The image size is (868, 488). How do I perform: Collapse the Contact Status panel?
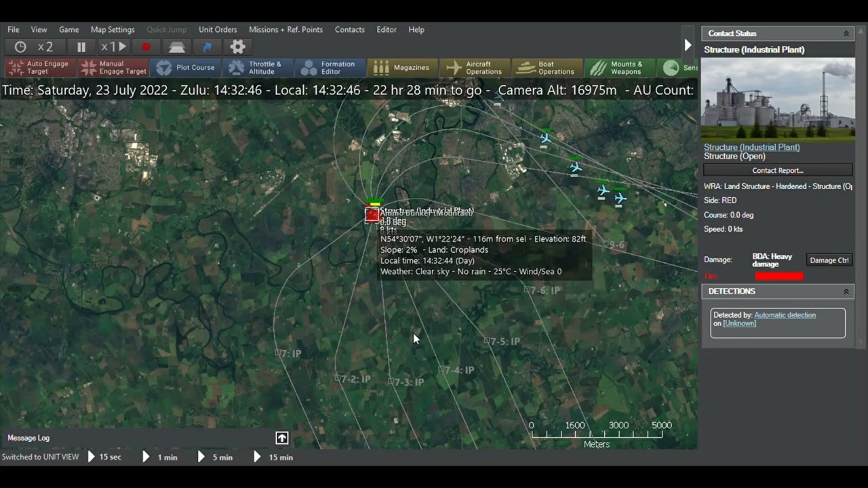pyautogui.click(x=846, y=33)
